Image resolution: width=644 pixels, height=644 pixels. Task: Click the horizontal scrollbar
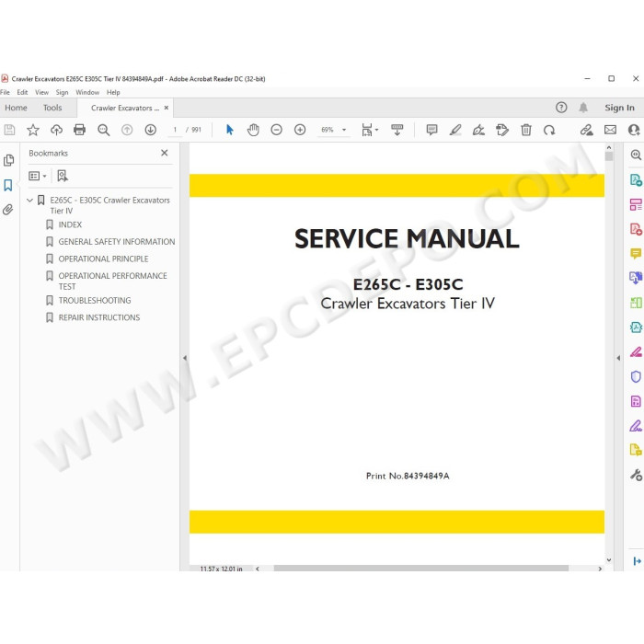(421, 569)
